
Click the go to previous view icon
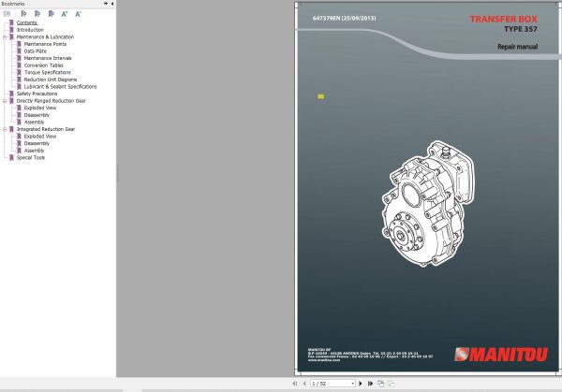click(380, 384)
